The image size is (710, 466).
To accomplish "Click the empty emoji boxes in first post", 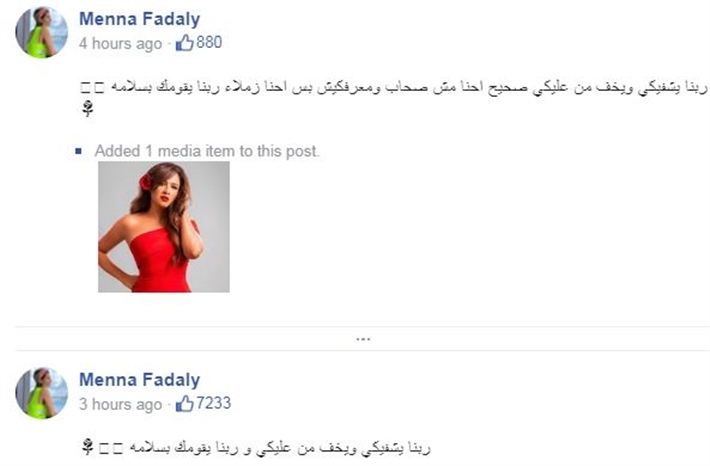I will [x=92, y=88].
